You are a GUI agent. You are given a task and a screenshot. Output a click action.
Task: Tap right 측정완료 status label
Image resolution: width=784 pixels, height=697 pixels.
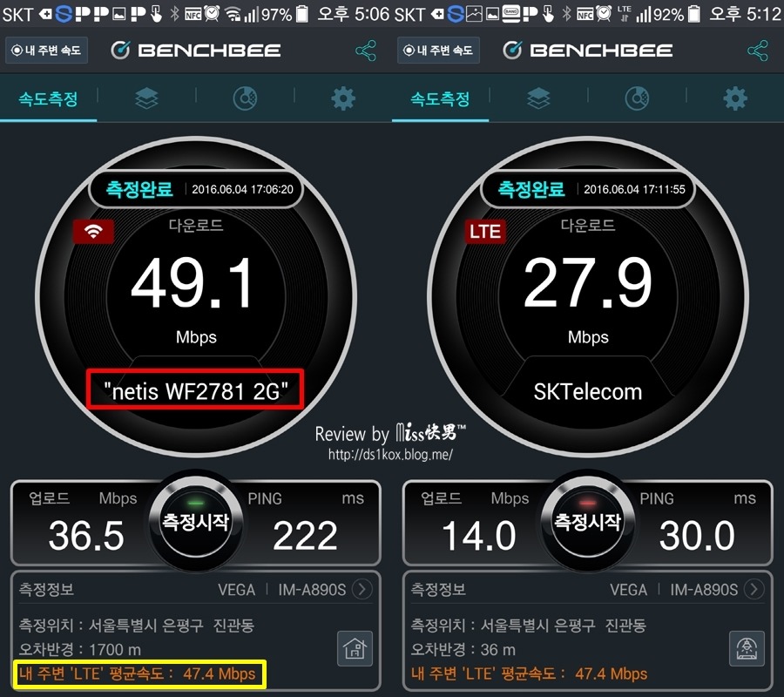click(531, 189)
